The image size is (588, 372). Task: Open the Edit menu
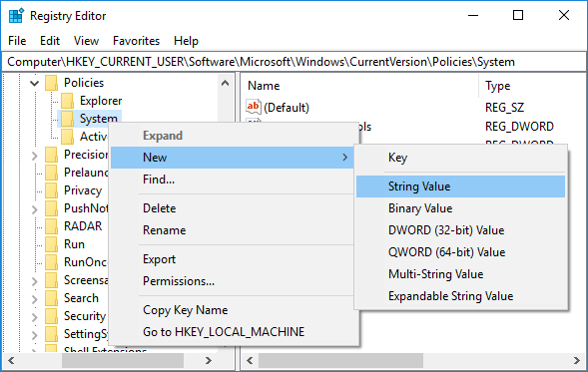(50, 41)
